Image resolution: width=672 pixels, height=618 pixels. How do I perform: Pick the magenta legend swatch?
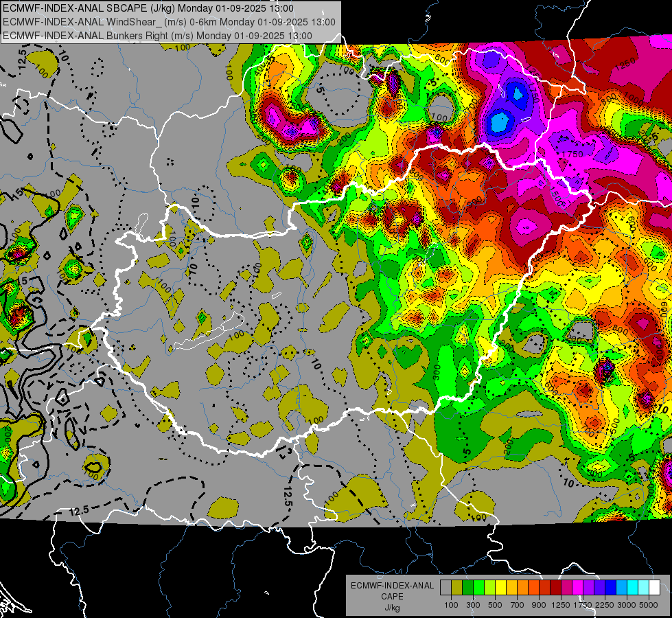578,588
